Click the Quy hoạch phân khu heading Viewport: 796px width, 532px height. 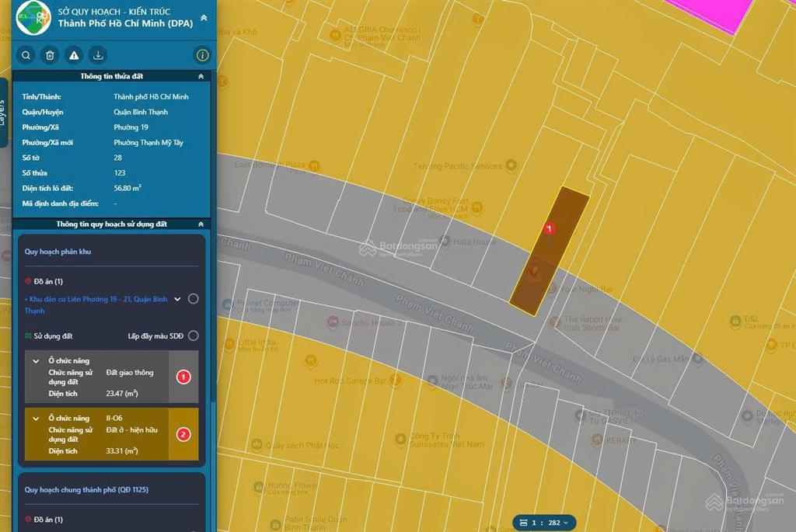[58, 252]
